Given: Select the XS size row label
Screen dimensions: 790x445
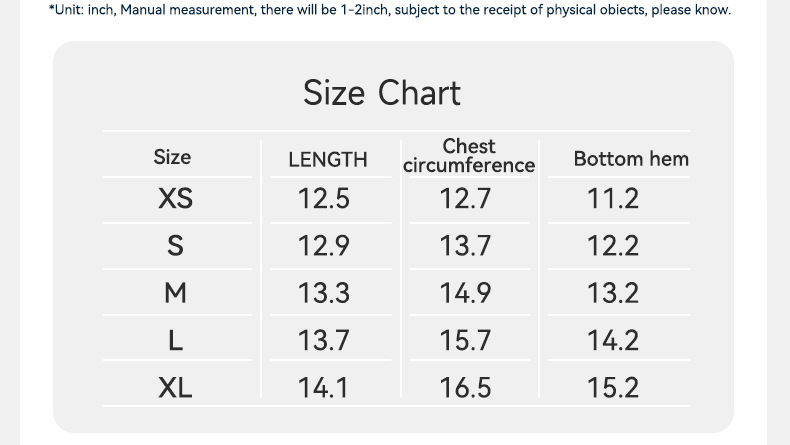Looking at the screenshot, I should [x=175, y=199].
